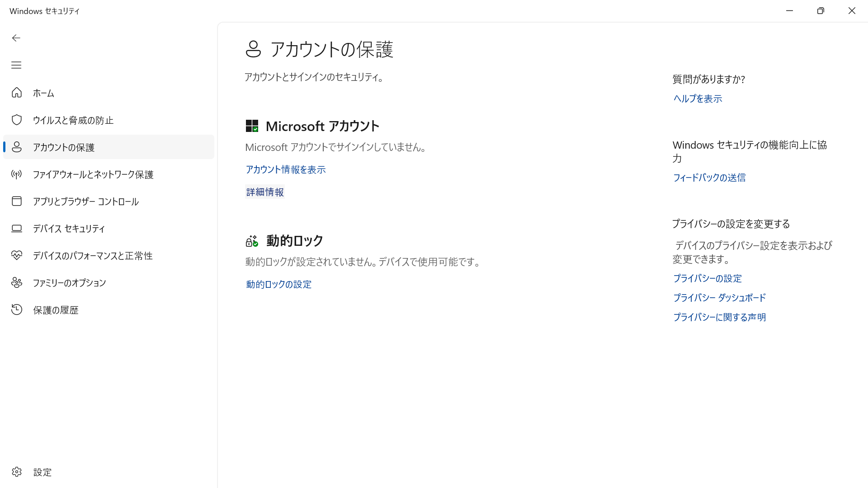Open 動的ロックの設定 link
868x488 pixels.
278,284
